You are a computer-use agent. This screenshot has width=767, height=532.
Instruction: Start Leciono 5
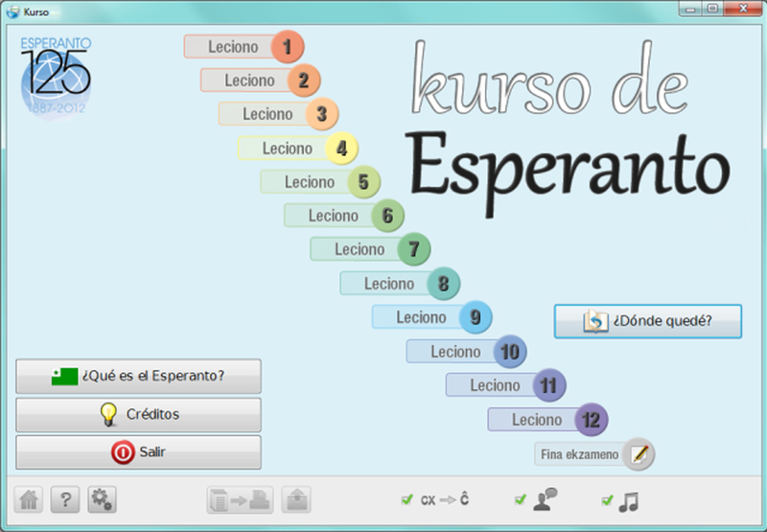pyautogui.click(x=320, y=182)
